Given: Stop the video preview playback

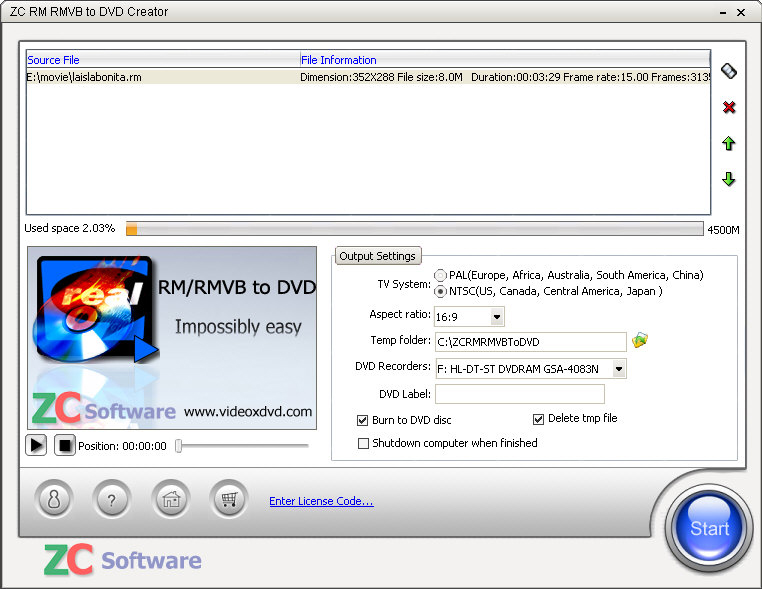Looking at the screenshot, I should (x=64, y=445).
